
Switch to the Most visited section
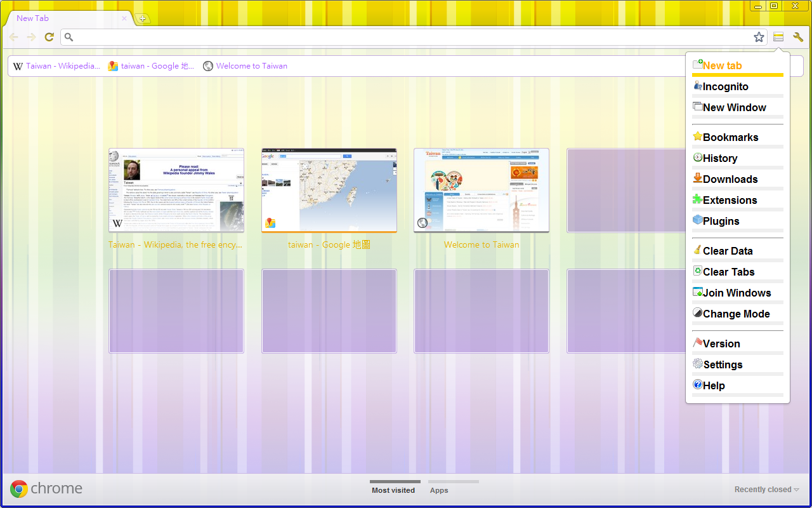coord(393,488)
